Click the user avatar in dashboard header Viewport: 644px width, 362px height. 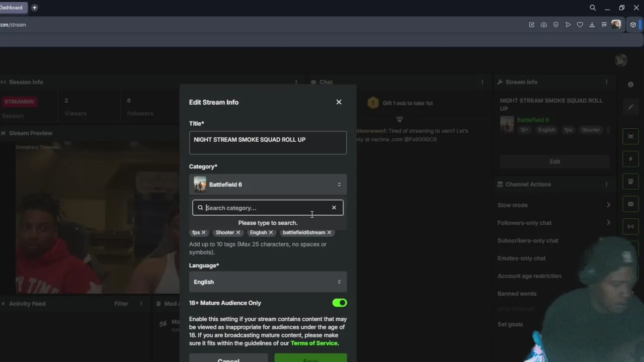[621, 60]
